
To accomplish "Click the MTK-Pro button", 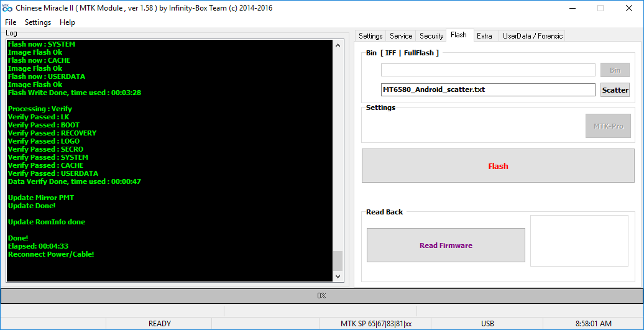I will pos(609,126).
